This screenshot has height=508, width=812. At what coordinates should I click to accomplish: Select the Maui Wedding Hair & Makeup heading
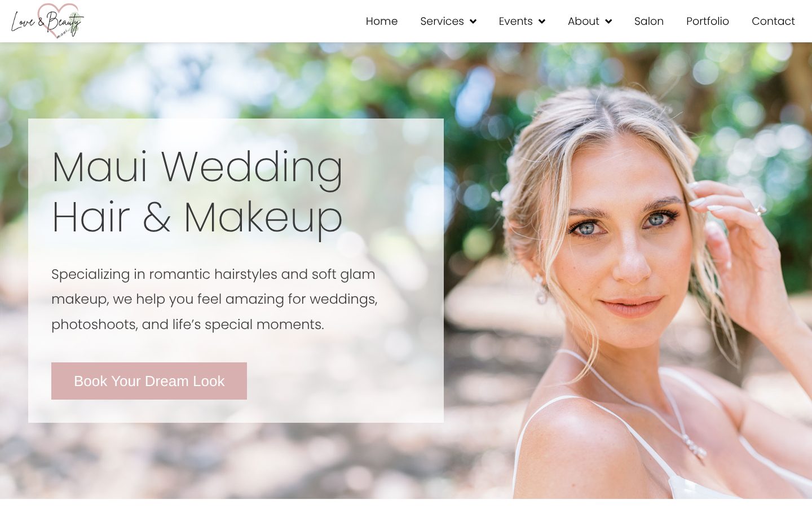point(197,192)
